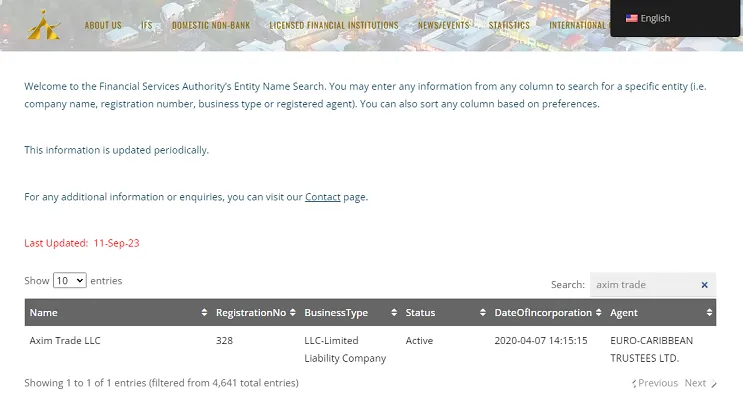
Task: Click the Status header text
Action: [420, 313]
